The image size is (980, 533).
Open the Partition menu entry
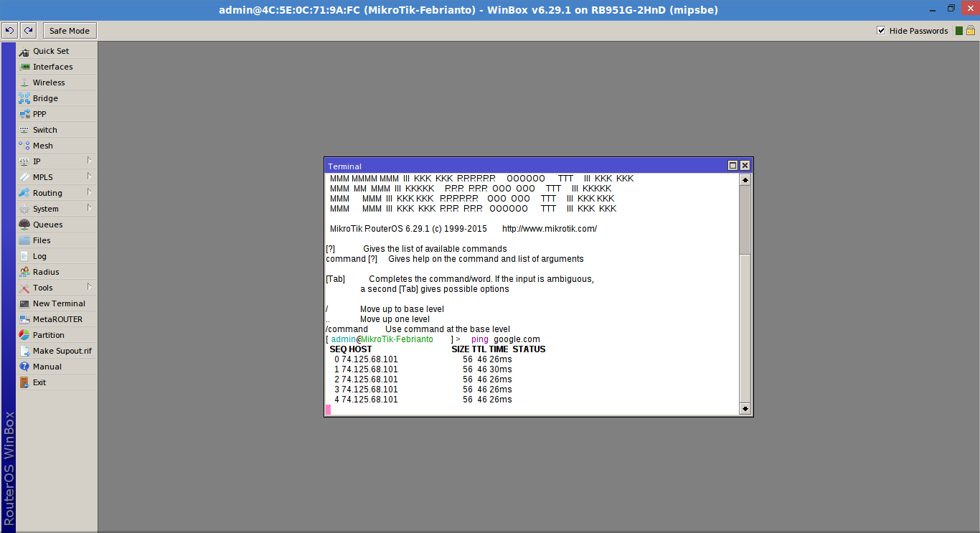57,335
